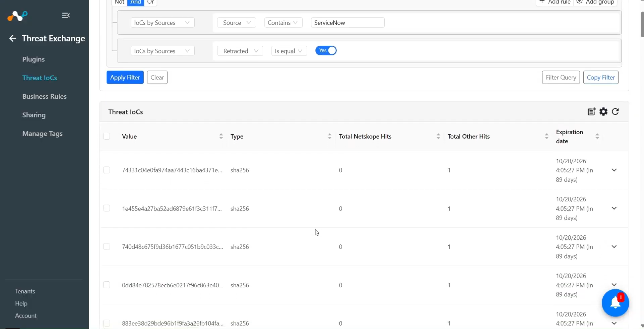Open the IoCs by Sources dropdown beside Retracted

[162, 51]
